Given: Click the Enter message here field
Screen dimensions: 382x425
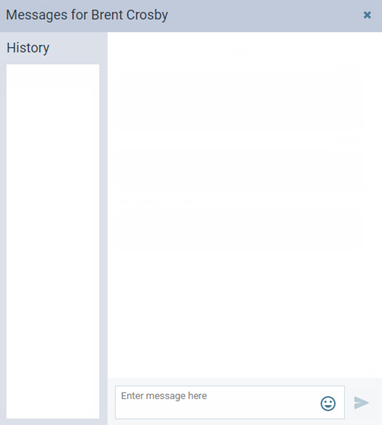Looking at the screenshot, I should 230,402.
